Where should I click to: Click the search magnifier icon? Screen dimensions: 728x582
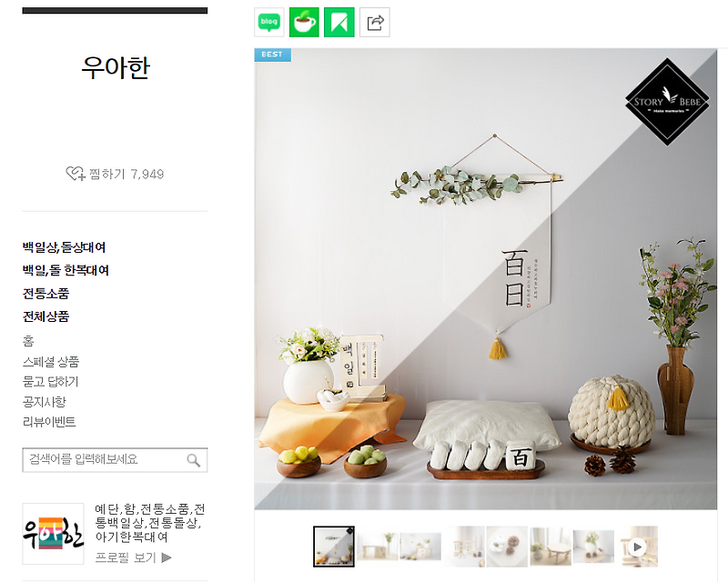click(x=193, y=460)
